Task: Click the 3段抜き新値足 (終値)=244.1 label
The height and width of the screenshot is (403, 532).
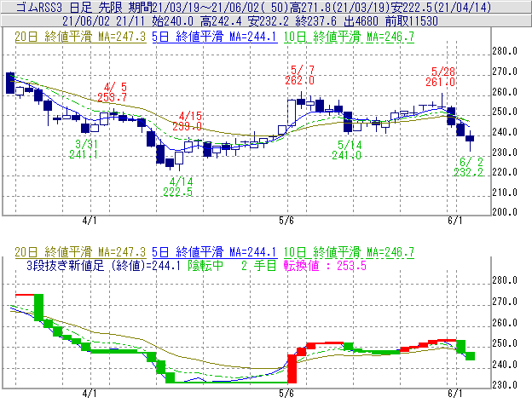Action: pyautogui.click(x=103, y=265)
